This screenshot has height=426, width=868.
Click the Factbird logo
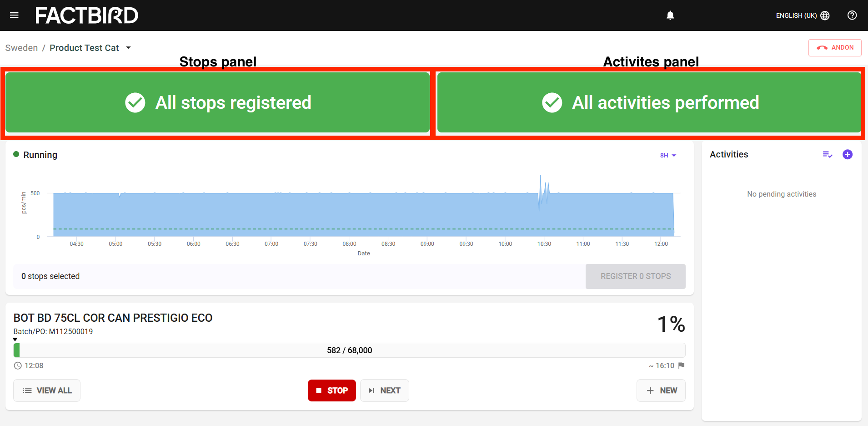coord(87,15)
